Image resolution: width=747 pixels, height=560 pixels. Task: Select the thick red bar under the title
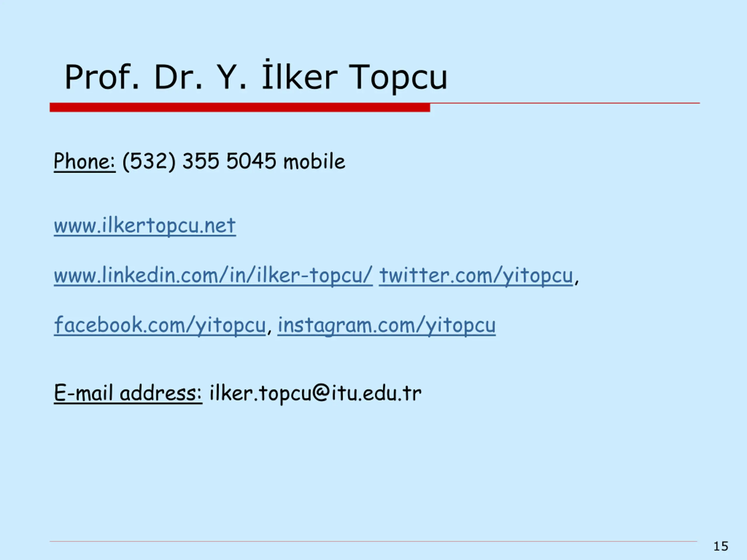tap(240, 107)
